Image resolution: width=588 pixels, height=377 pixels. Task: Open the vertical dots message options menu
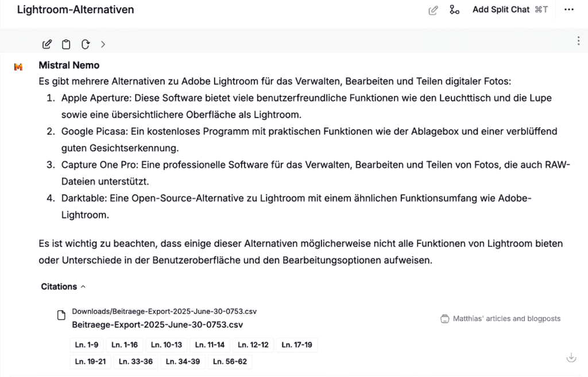(x=578, y=41)
